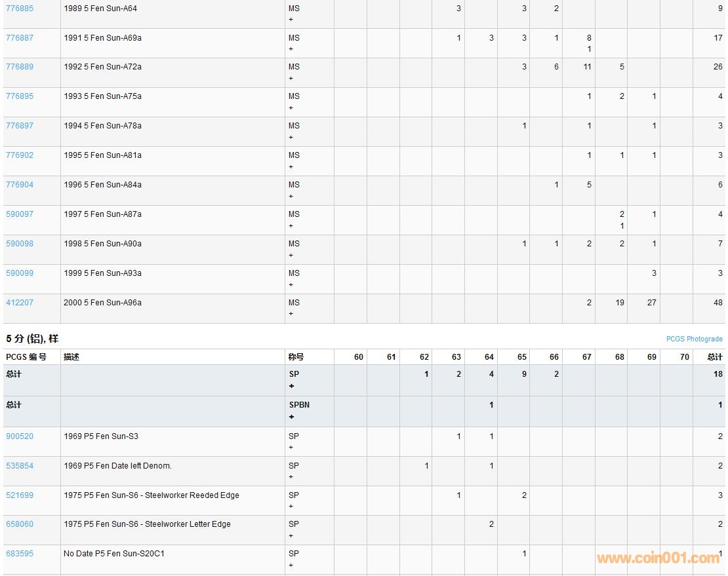Click the 总计 column header in sample table
Image resolution: width=728 pixels, height=576 pixels.
pos(714,357)
